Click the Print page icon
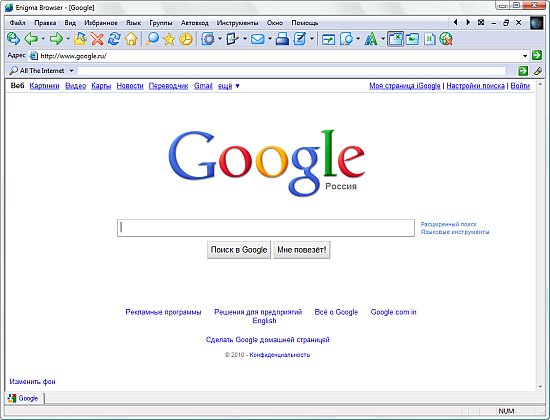Screen dimensions: 550x420 point(282,39)
